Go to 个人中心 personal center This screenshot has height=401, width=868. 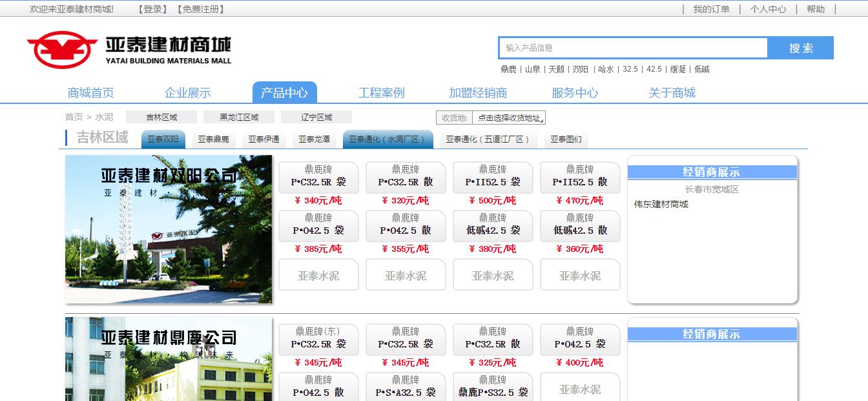(768, 9)
